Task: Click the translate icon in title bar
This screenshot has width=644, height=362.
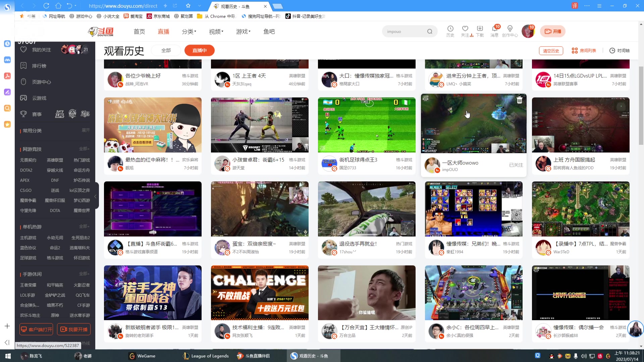Action: click(x=575, y=6)
